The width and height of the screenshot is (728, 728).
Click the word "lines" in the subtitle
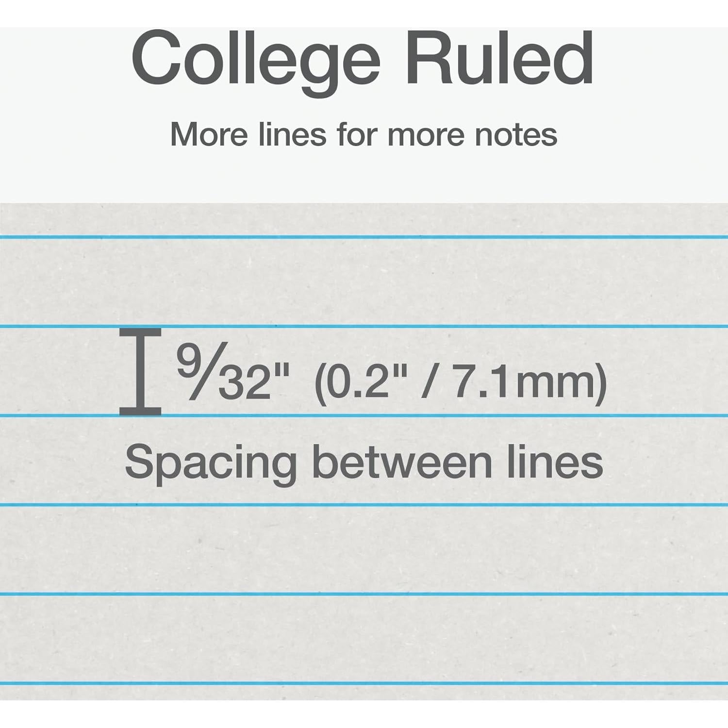(x=292, y=134)
